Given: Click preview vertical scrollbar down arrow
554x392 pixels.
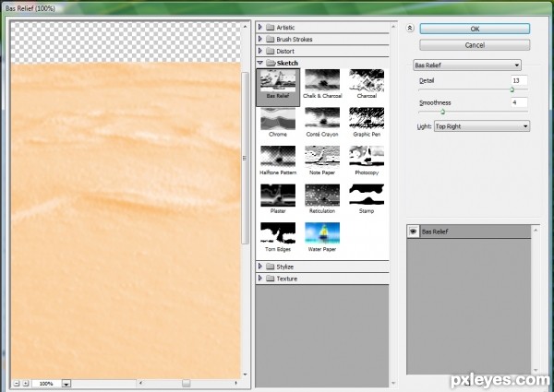Looking at the screenshot, I should 246,374.
